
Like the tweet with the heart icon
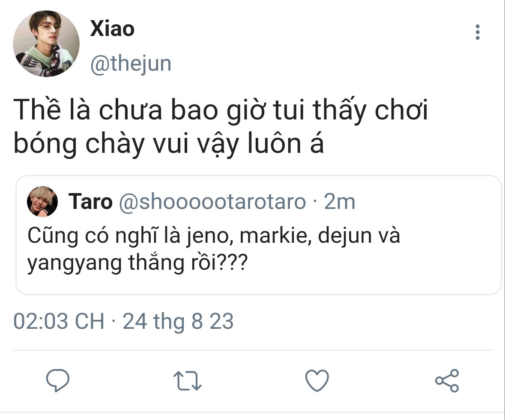(317, 380)
